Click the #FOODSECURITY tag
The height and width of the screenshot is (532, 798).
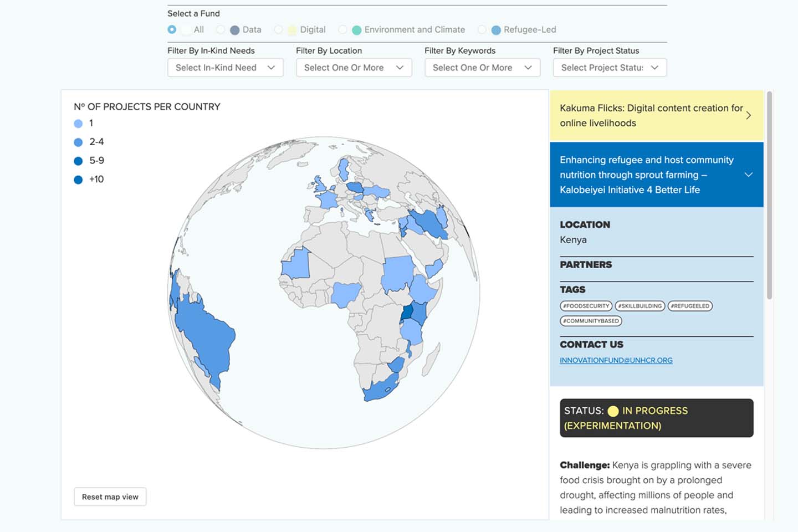[586, 306]
